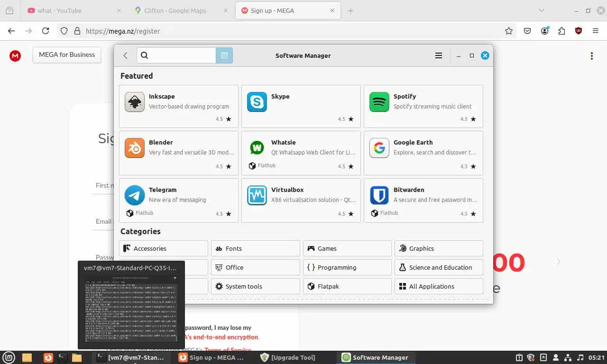Switch to the vm7@vm7-Stan terminal taskbar window
Screen dimensions: 607x364
point(131,357)
